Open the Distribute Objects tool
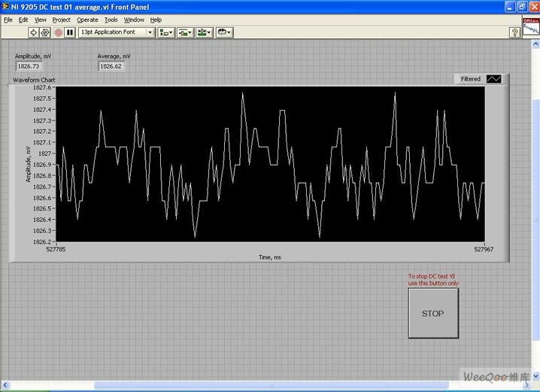The width and height of the screenshot is (540, 392). (185, 32)
